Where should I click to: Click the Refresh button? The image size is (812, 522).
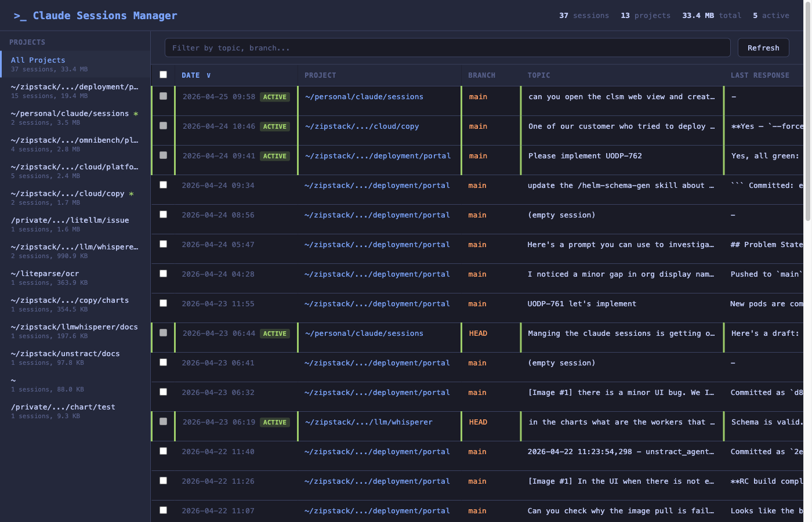coord(763,48)
